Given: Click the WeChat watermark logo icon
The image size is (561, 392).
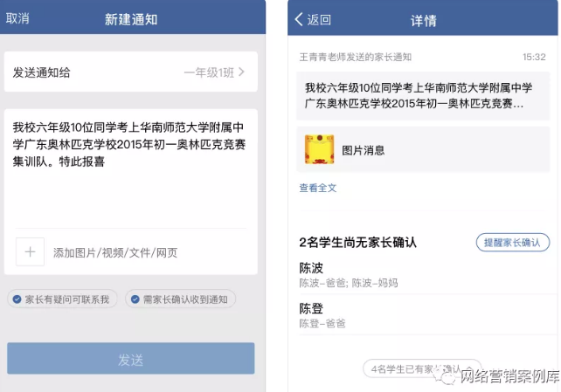Looking at the screenshot, I should click(447, 376).
